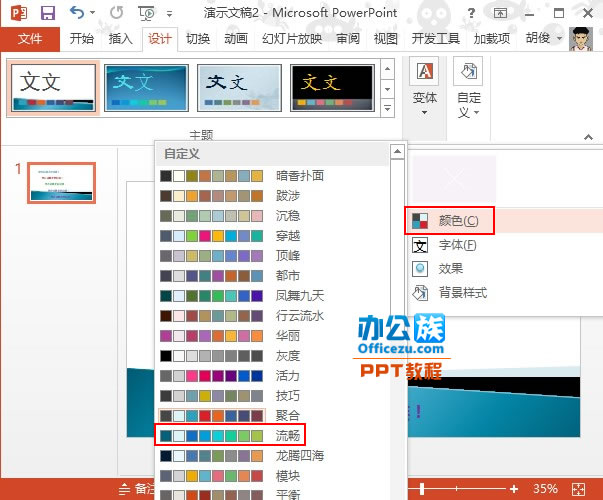Screen dimensions: 603x500
Task: Choose the 顶峰 color scheme
Action: pyautogui.click(x=272, y=256)
